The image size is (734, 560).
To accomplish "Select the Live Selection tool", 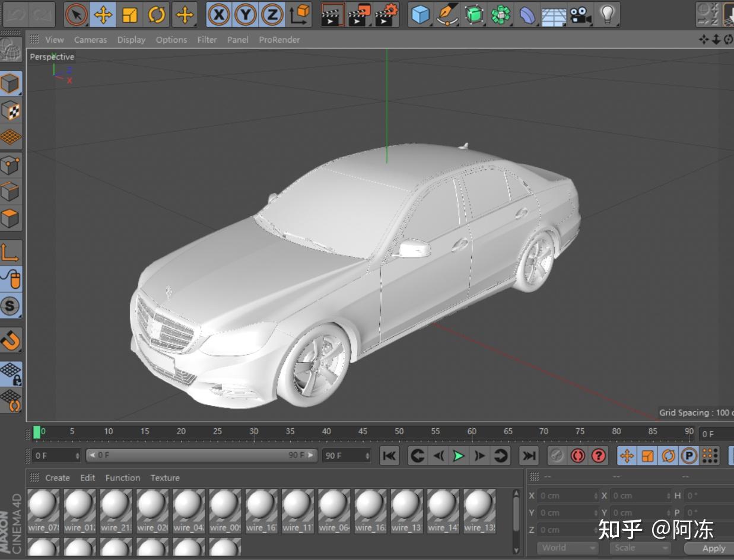I will pos(77,14).
